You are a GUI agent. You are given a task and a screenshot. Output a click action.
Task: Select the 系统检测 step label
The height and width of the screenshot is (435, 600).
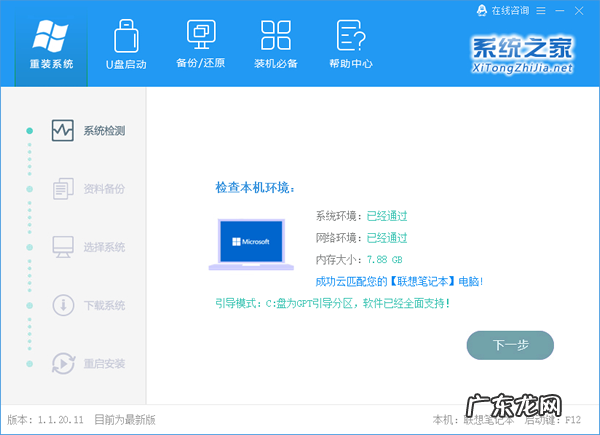104,131
